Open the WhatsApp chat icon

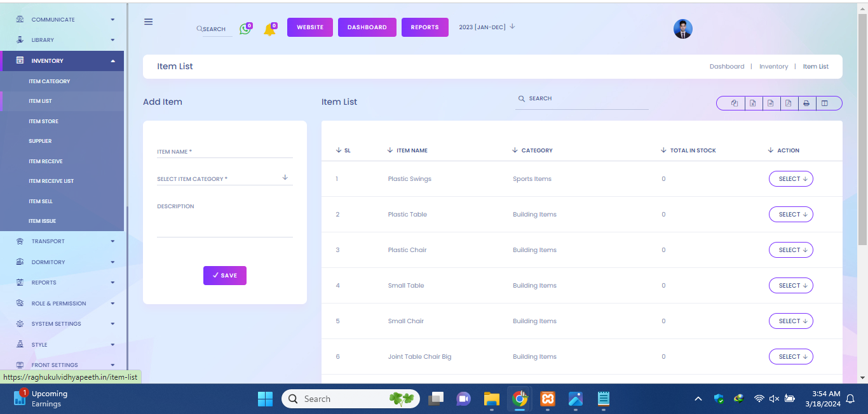245,29
